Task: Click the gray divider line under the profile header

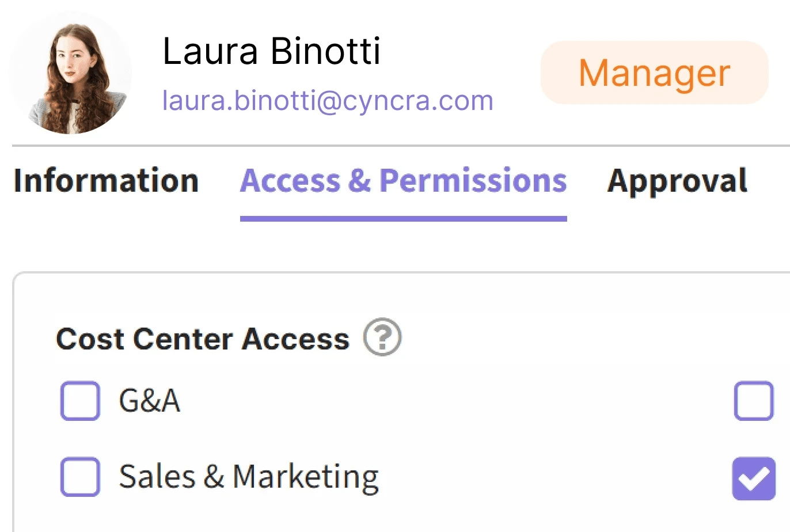Action: 401,146
